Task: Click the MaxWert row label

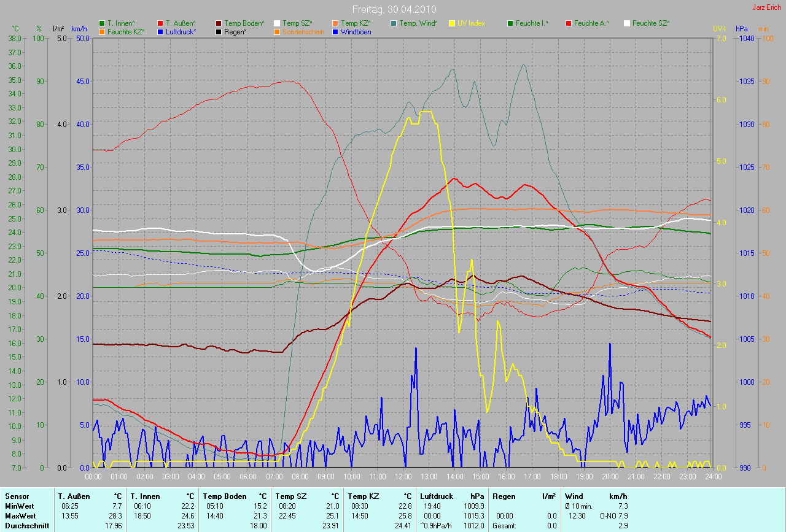Action: pos(20,515)
